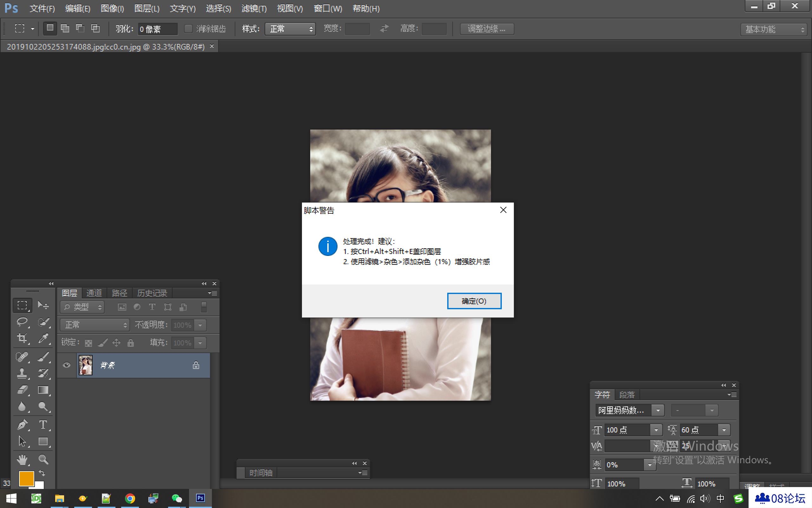Toggle type layer filter icon
The height and width of the screenshot is (508, 812).
click(152, 307)
